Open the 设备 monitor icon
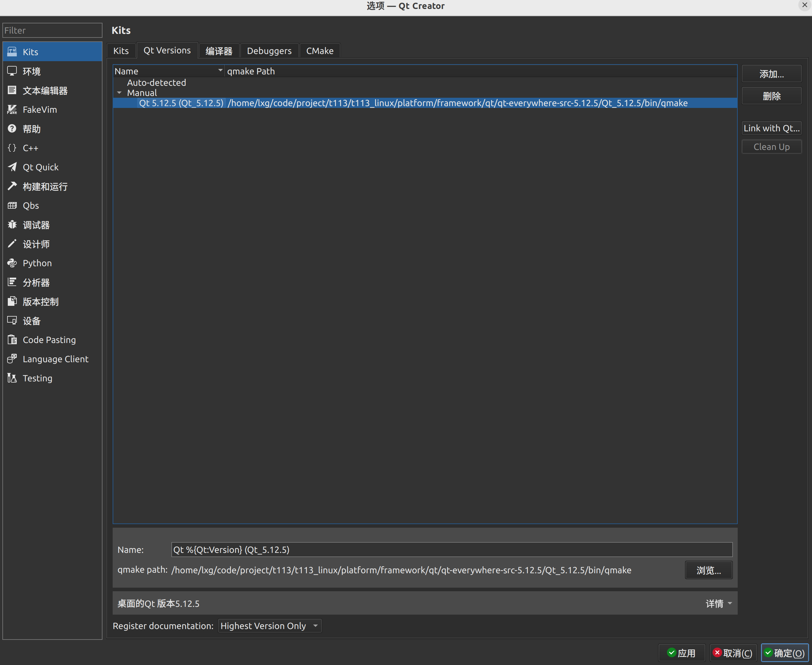The width and height of the screenshot is (812, 665). 12,321
